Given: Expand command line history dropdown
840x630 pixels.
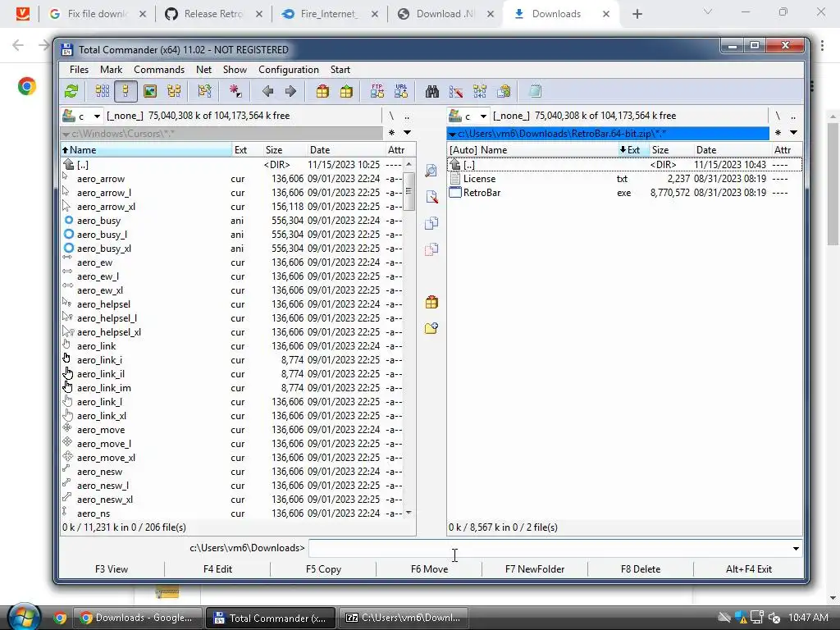Looking at the screenshot, I should point(796,548).
